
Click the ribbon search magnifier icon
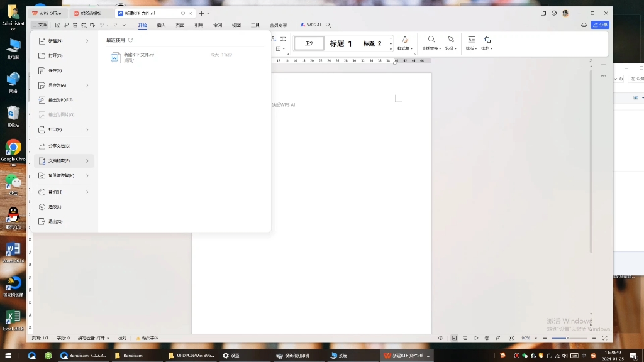(328, 25)
